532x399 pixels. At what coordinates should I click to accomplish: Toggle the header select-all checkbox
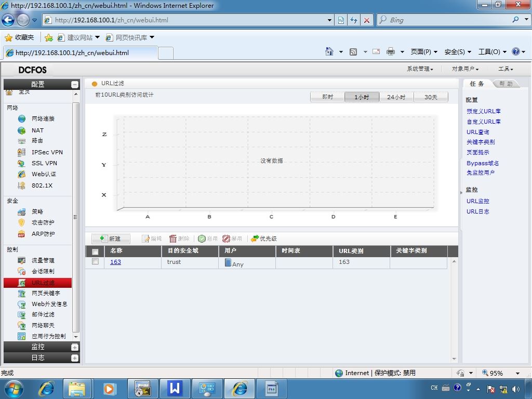point(96,251)
